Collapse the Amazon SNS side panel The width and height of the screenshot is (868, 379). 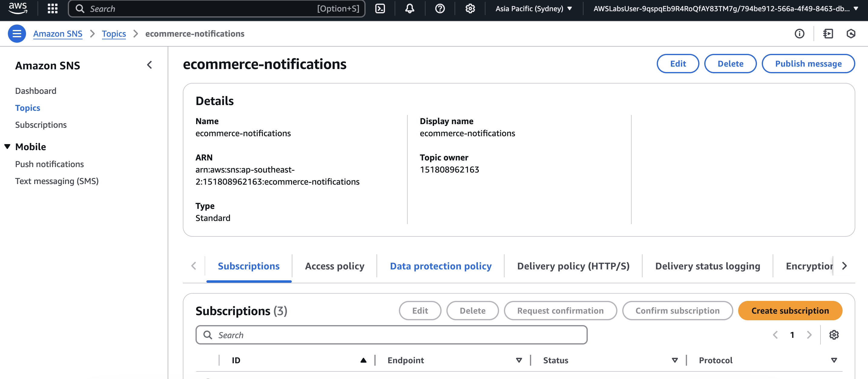coord(150,65)
